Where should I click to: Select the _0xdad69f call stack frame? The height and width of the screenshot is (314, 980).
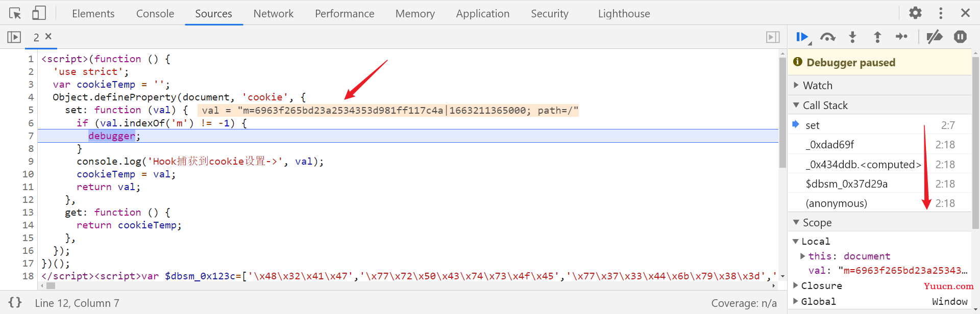click(x=879, y=144)
